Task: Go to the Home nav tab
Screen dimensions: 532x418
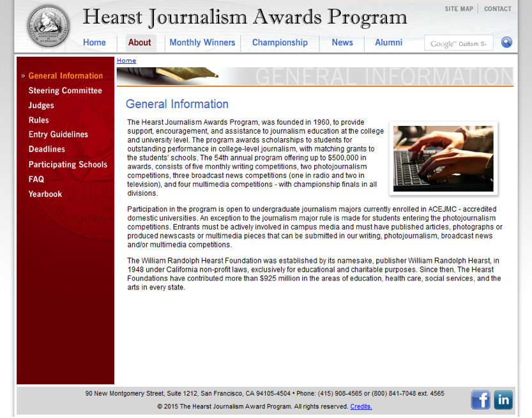Action: pos(95,42)
